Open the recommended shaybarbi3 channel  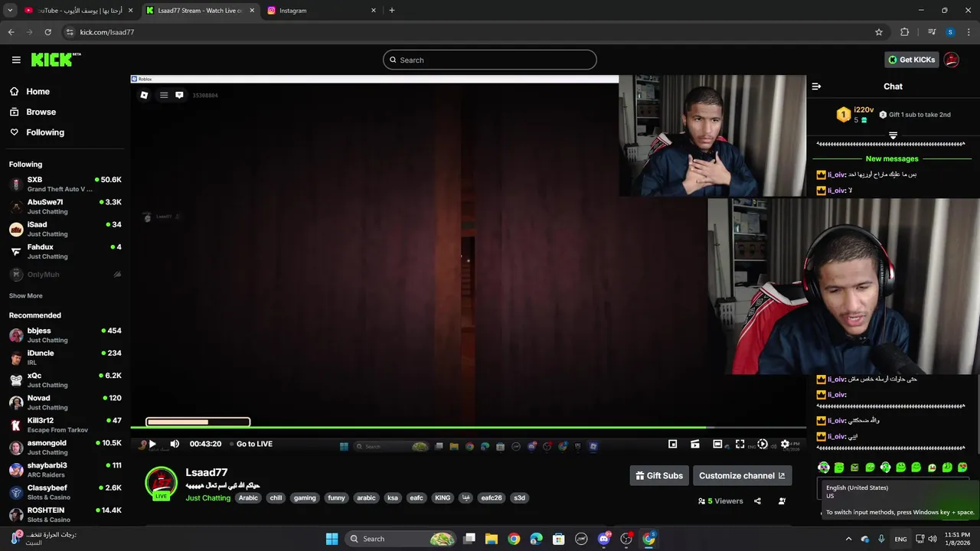65,469
